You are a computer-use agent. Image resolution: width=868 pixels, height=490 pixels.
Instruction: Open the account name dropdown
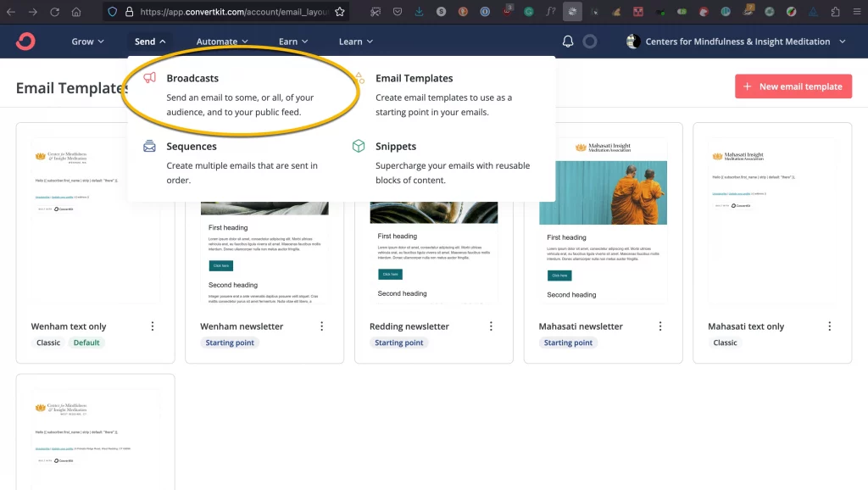[x=737, y=42]
